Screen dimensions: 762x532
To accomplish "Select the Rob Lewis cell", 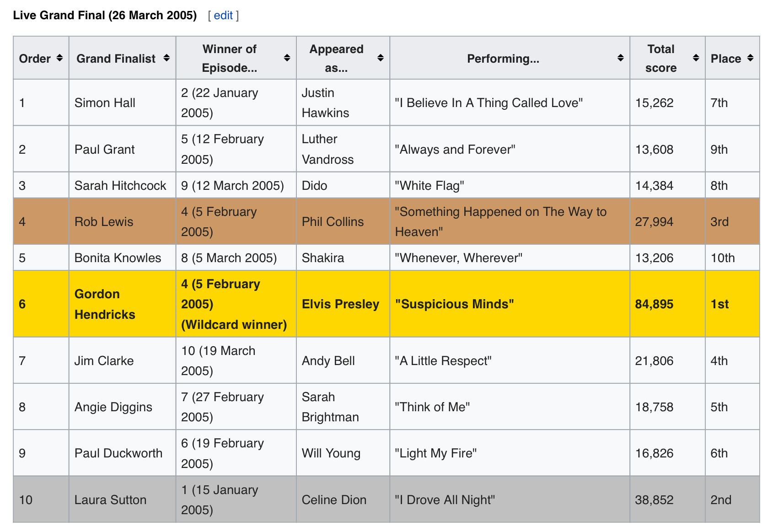I will (x=122, y=221).
